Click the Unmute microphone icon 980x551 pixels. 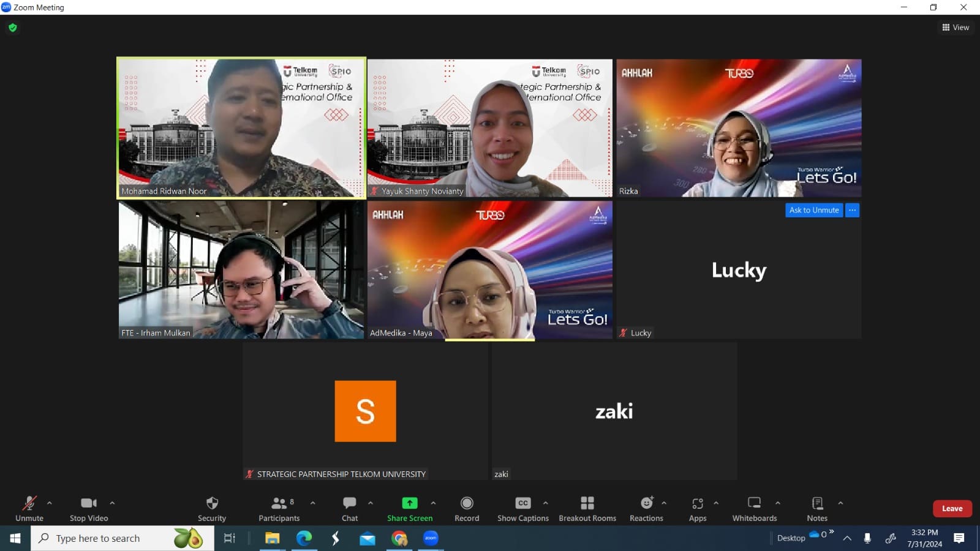(29, 503)
